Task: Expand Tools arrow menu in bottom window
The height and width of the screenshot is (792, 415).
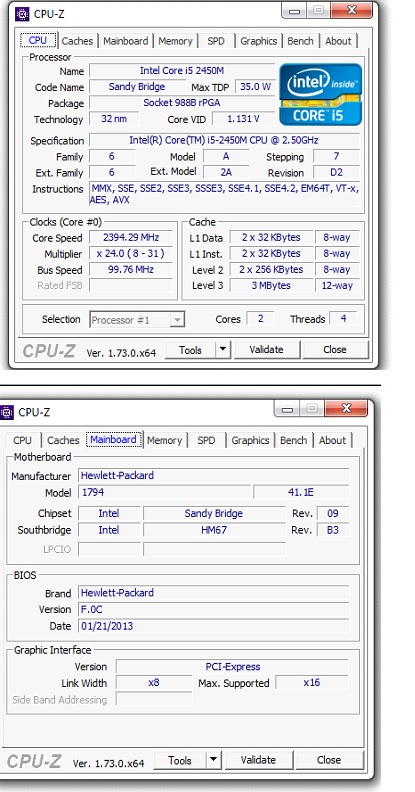Action: (214, 760)
